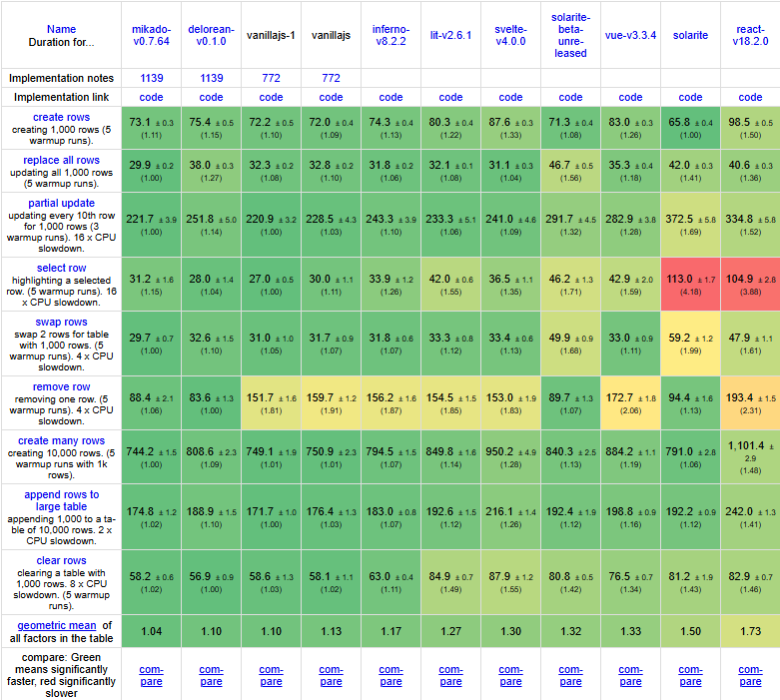This screenshot has width=780, height=700.
Task: Open implementation note 772 for vanillajs-1
Action: point(271,78)
